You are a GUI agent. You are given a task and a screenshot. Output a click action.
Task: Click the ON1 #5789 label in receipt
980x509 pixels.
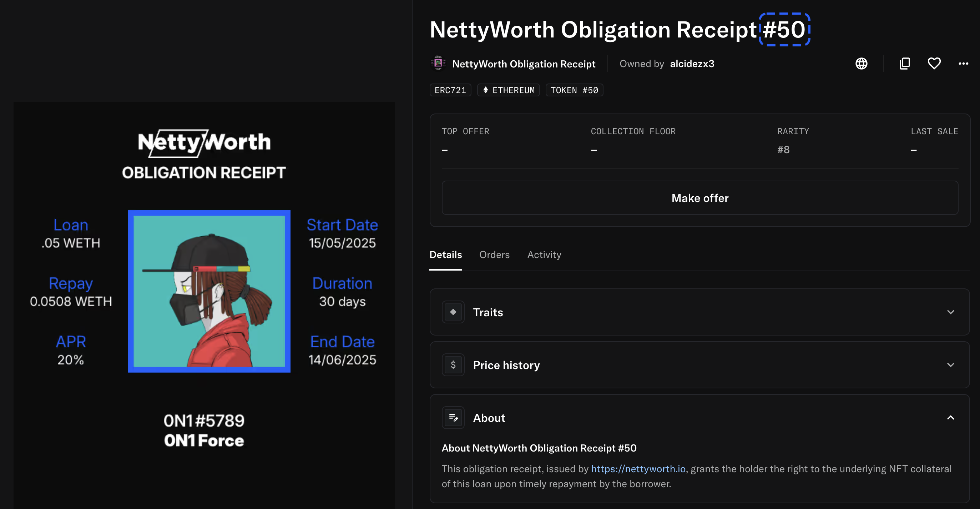204,421
